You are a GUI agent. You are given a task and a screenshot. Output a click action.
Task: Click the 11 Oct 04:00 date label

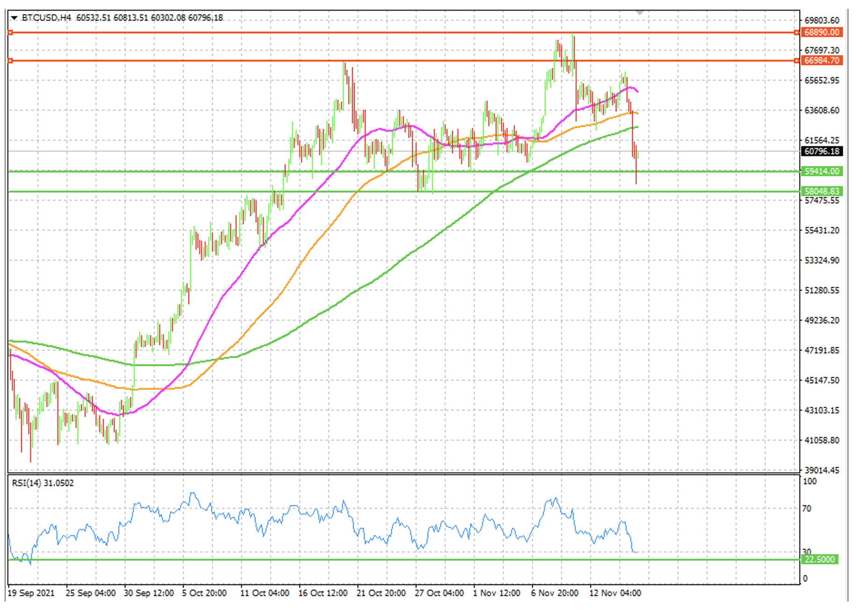coord(265,593)
